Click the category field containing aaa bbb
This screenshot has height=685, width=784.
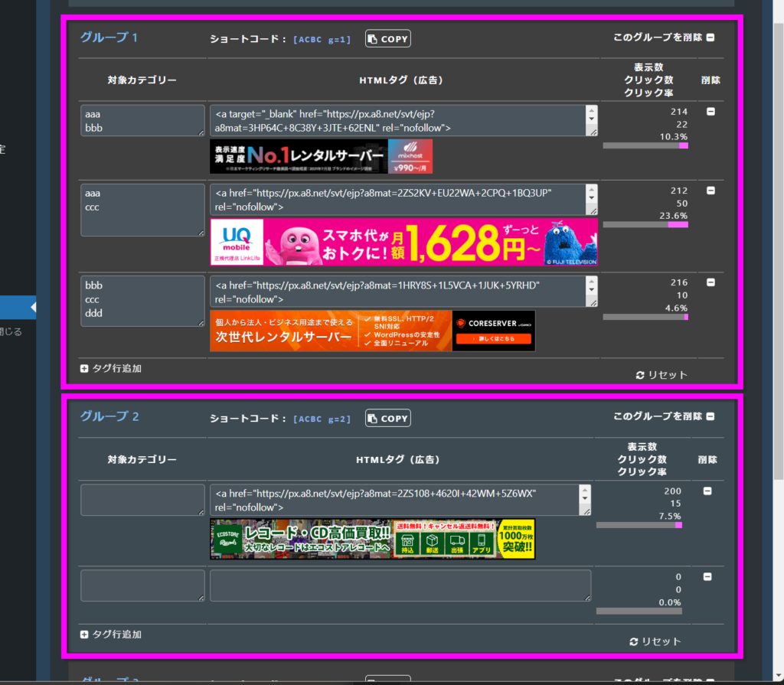pyautogui.click(x=142, y=121)
